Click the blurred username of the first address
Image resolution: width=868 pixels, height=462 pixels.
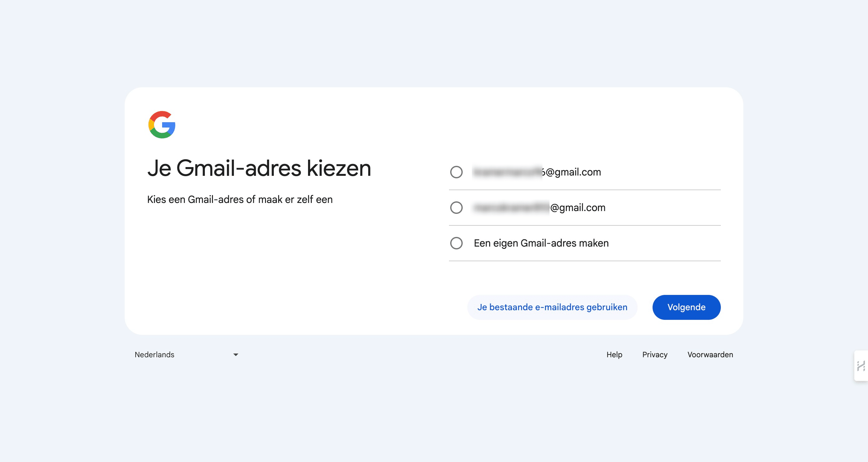click(507, 172)
